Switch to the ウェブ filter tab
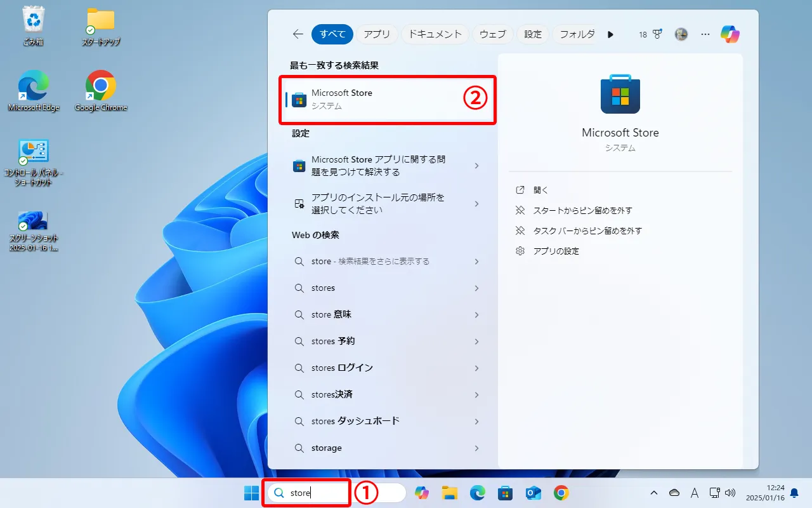The width and height of the screenshot is (812, 508). (493, 34)
